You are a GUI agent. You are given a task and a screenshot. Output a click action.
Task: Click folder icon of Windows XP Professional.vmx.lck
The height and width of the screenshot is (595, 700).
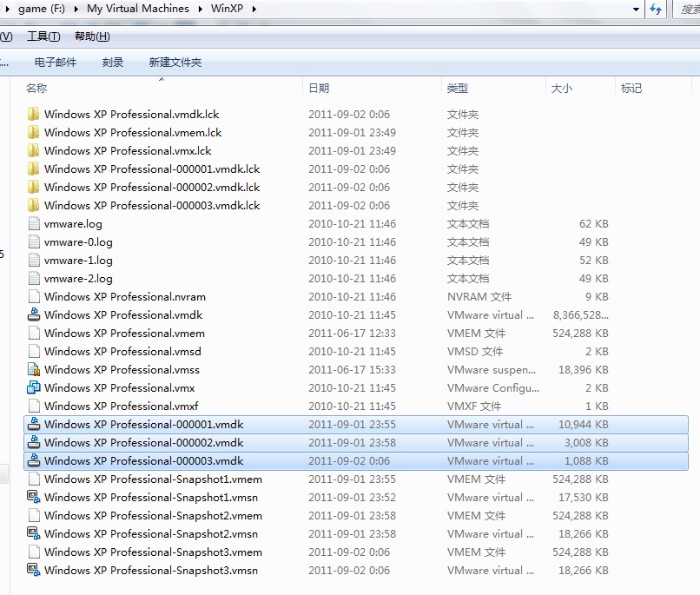click(x=34, y=151)
